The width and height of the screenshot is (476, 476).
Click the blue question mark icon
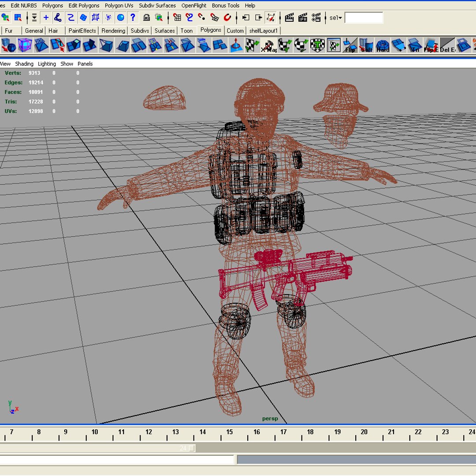tap(133, 18)
